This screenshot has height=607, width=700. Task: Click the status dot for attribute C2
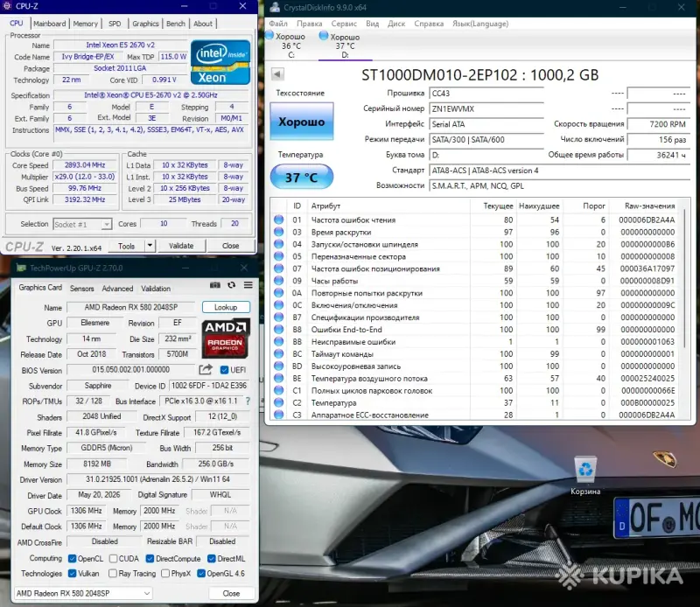coord(279,402)
